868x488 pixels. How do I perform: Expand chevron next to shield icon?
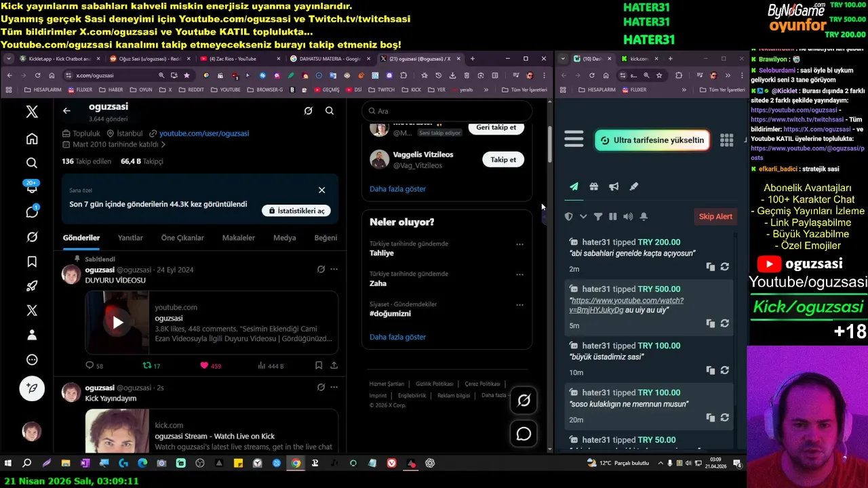click(x=583, y=216)
